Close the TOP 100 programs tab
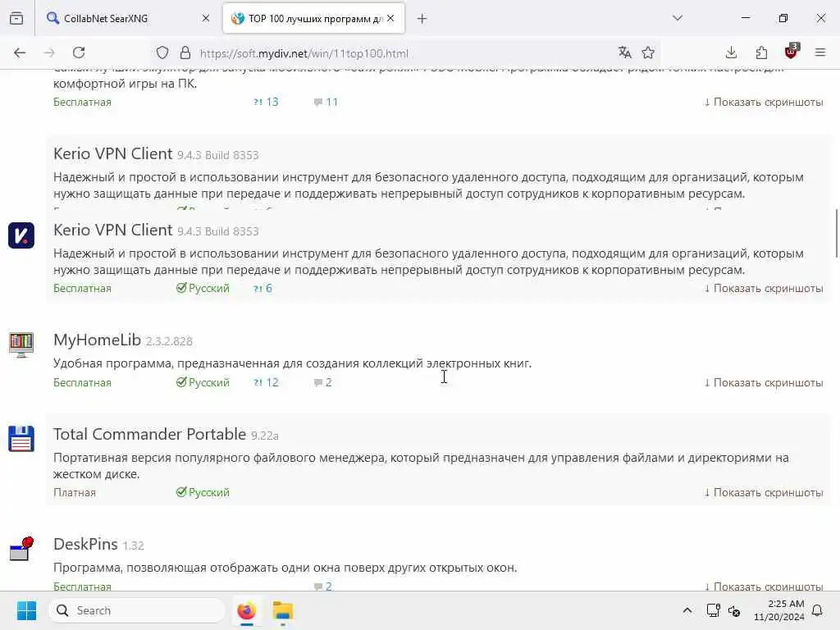 [391, 18]
